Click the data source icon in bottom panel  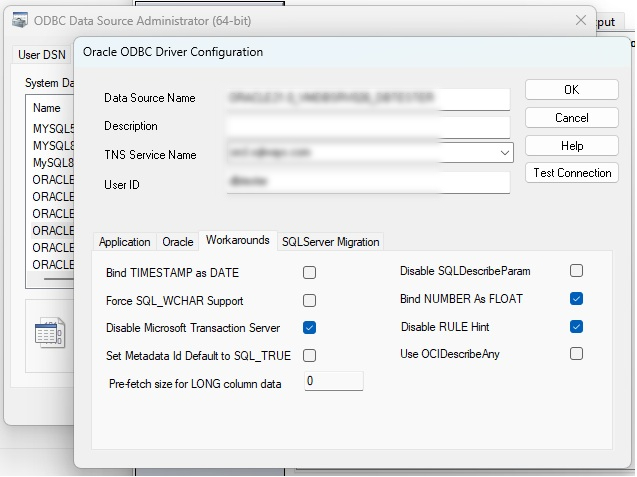49,333
